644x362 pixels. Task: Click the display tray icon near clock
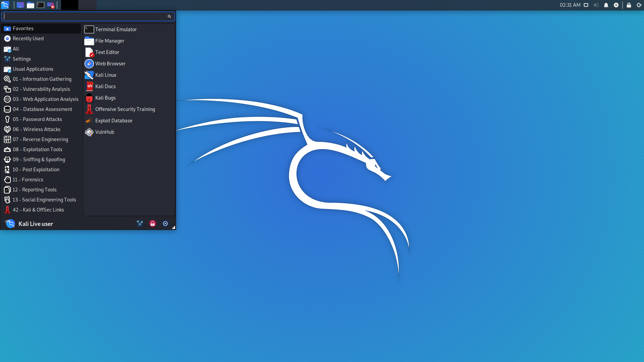(586, 5)
